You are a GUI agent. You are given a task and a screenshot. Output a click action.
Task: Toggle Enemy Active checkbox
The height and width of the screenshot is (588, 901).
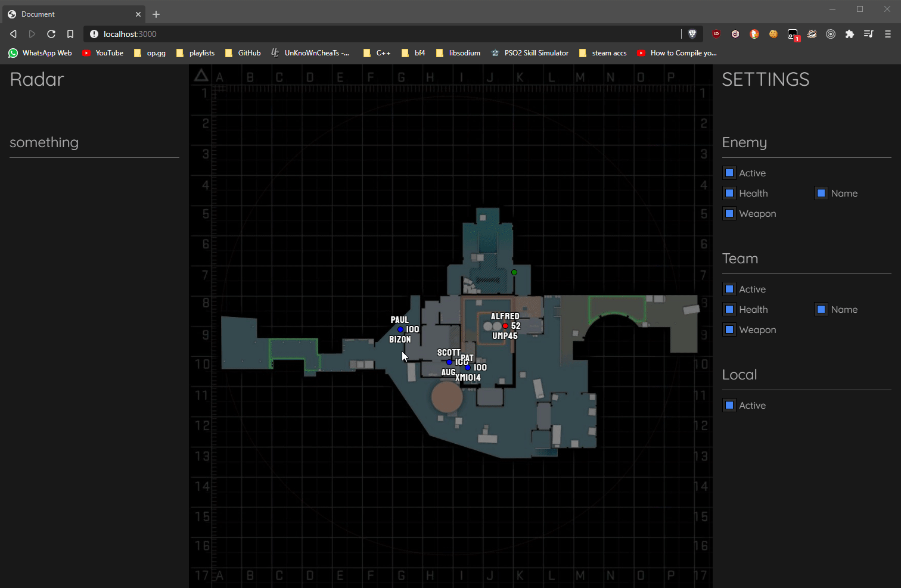729,173
